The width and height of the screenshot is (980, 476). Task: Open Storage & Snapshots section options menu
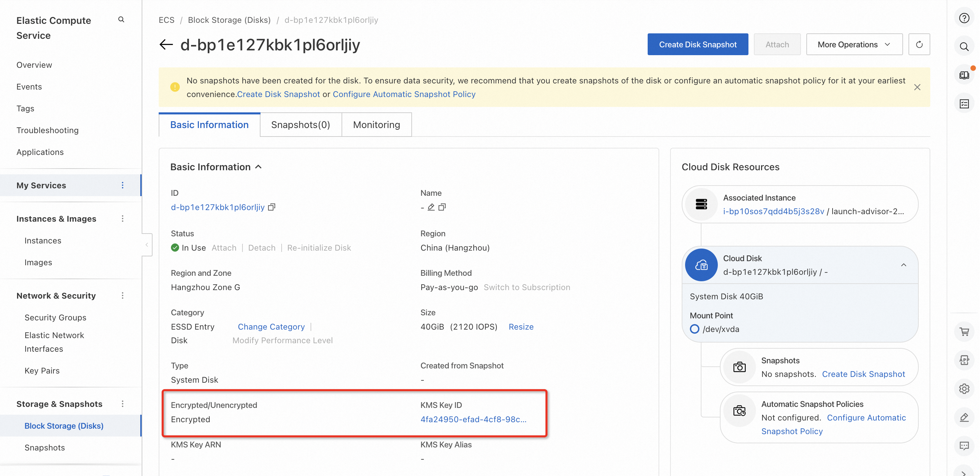122,404
